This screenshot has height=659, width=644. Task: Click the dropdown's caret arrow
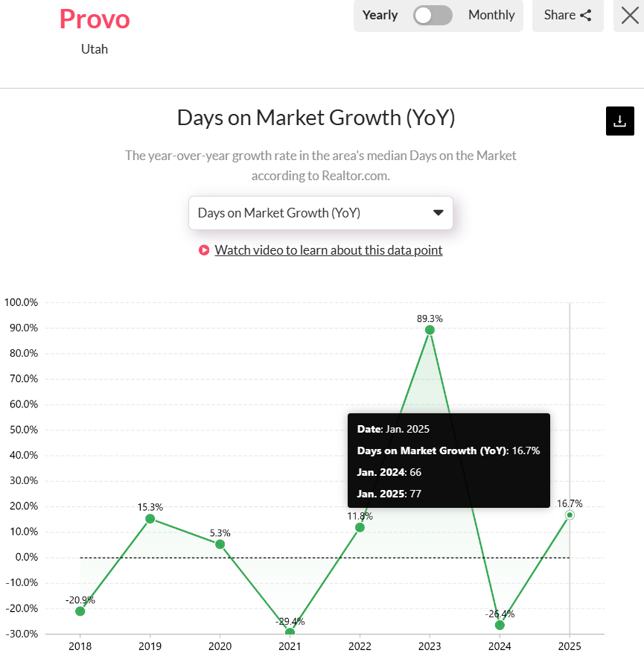coord(438,212)
